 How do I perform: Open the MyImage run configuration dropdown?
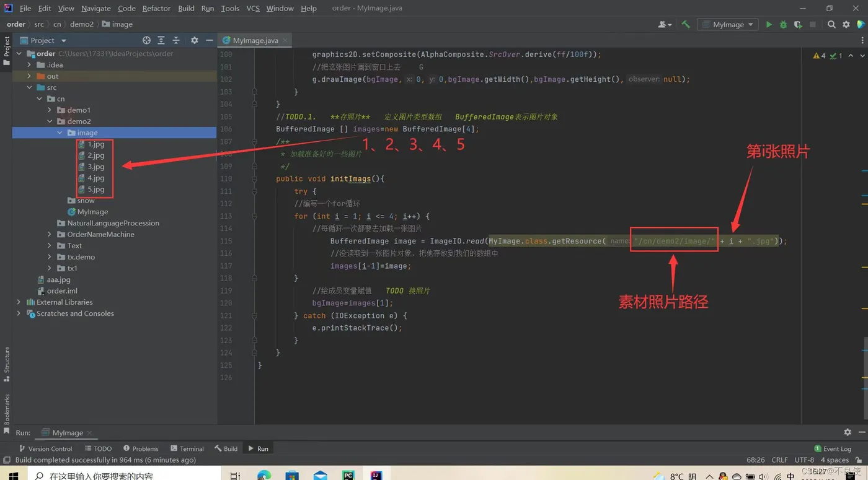[728, 24]
